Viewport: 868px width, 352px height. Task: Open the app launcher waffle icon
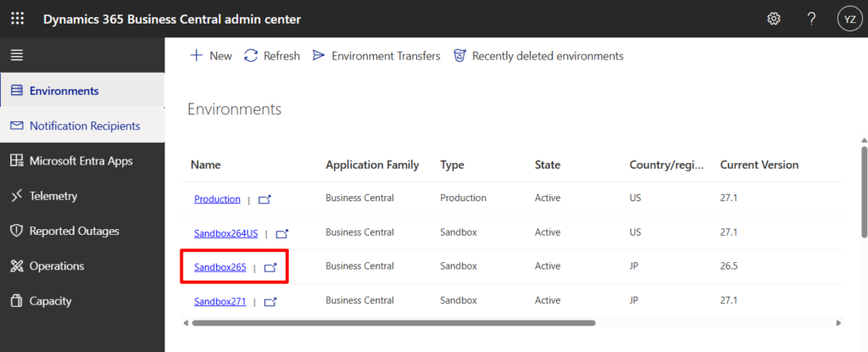coord(17,19)
